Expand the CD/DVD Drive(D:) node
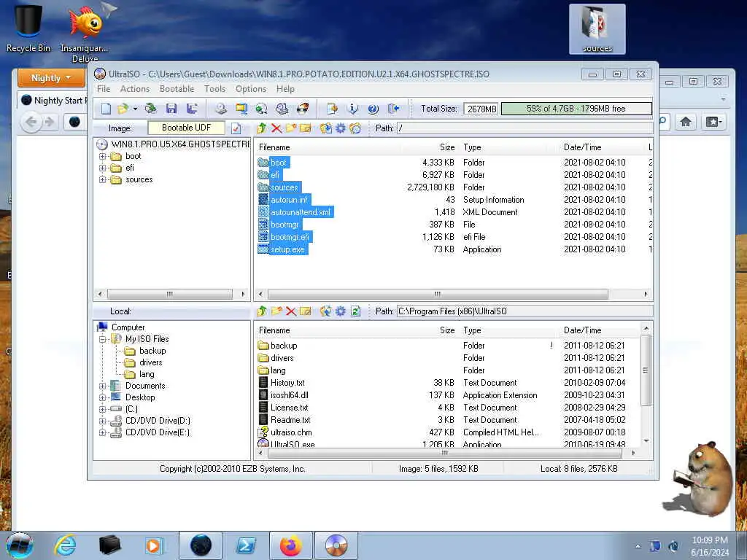This screenshot has width=747, height=560. 102,421
